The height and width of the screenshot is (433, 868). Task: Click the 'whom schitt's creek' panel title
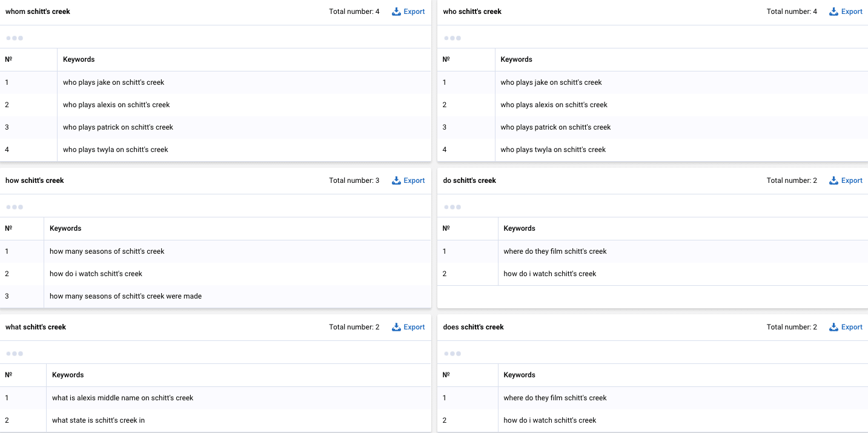(38, 12)
